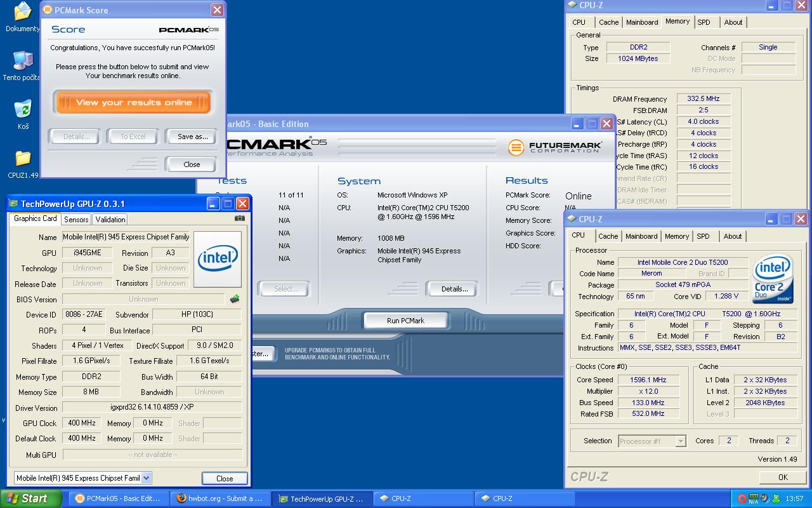812x508 pixels.
Task: Open SPD tab in lower CPU-Z window
Action: point(703,236)
